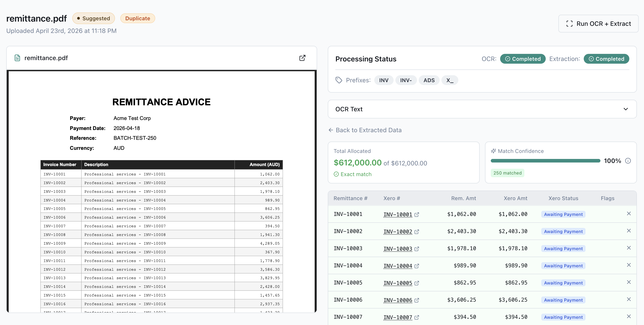Open Xero invoice link INV-10005

point(398,283)
